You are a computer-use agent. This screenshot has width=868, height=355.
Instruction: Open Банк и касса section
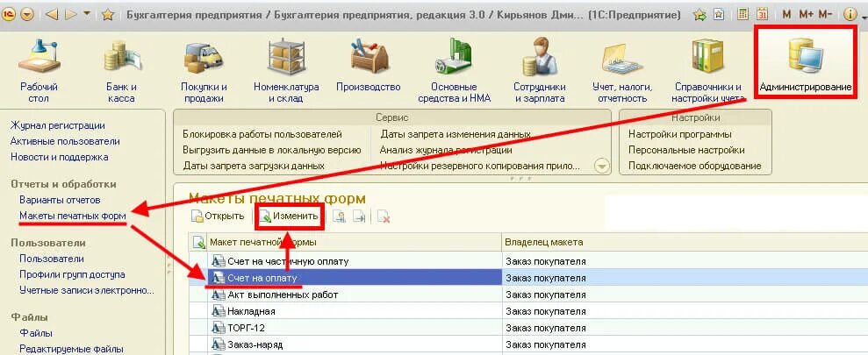coord(121,70)
